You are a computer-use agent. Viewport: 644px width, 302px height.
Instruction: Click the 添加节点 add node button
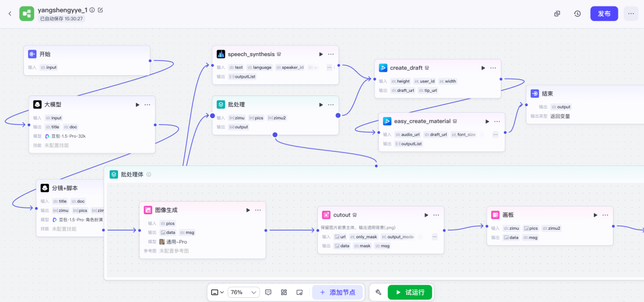point(337,292)
